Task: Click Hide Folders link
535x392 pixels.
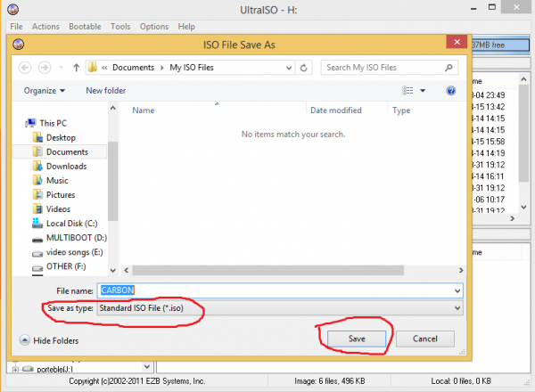Action: tap(49, 340)
